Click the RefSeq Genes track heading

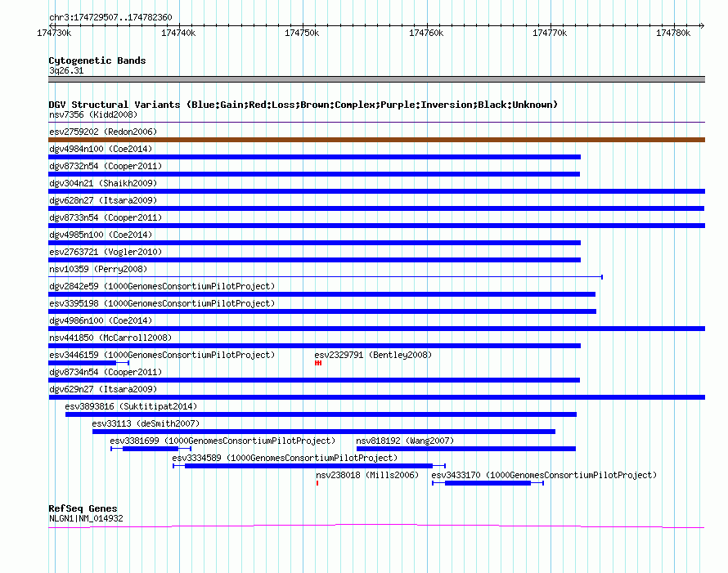[83, 508]
